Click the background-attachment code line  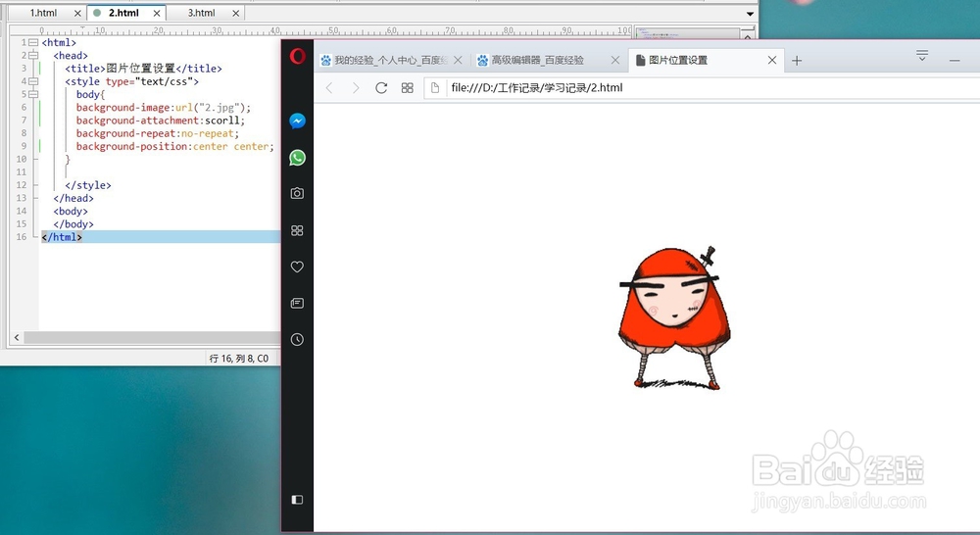point(161,121)
